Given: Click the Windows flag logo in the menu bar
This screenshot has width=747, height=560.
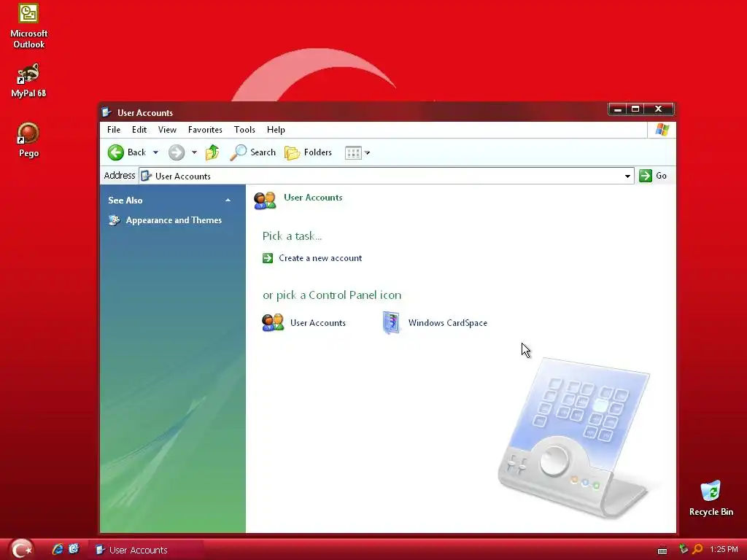Looking at the screenshot, I should (x=662, y=130).
